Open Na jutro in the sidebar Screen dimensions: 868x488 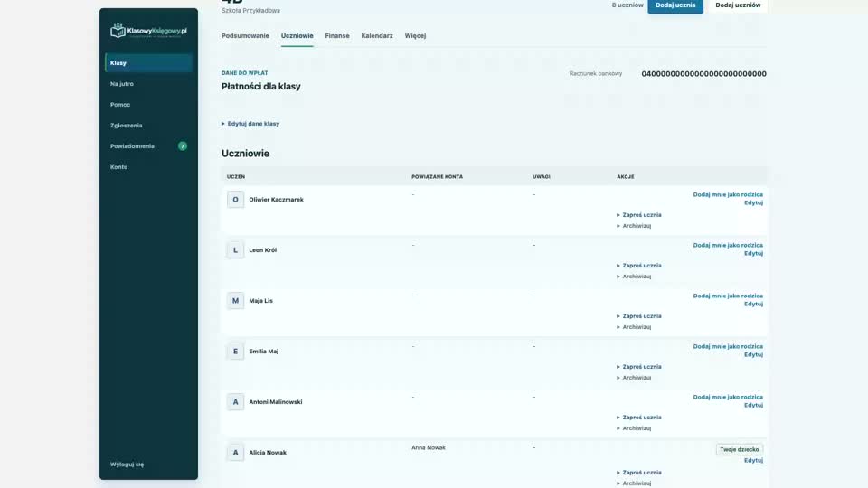tap(122, 84)
